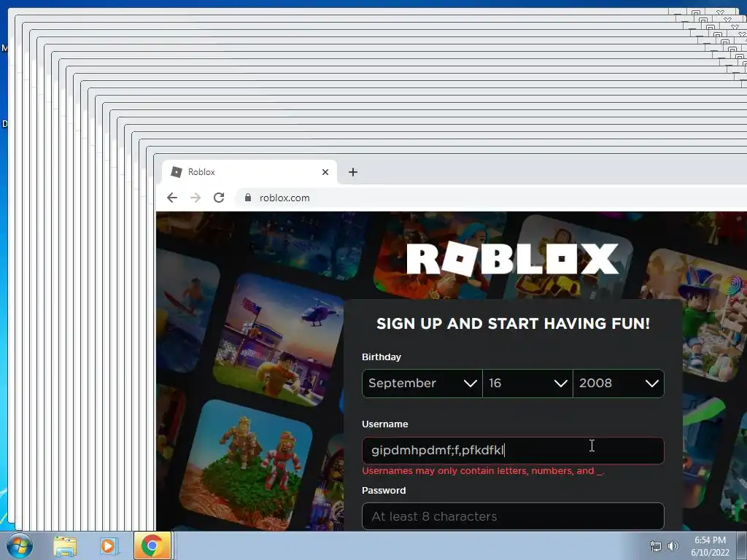Click the username error message text
Image resolution: width=747 pixels, height=560 pixels.
pos(483,471)
